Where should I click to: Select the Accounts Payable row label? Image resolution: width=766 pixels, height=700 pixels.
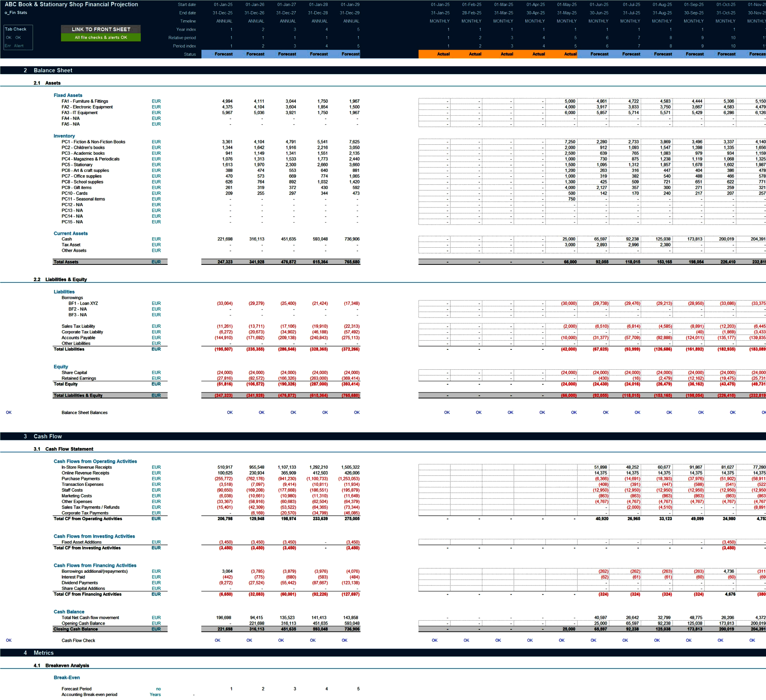78,338
